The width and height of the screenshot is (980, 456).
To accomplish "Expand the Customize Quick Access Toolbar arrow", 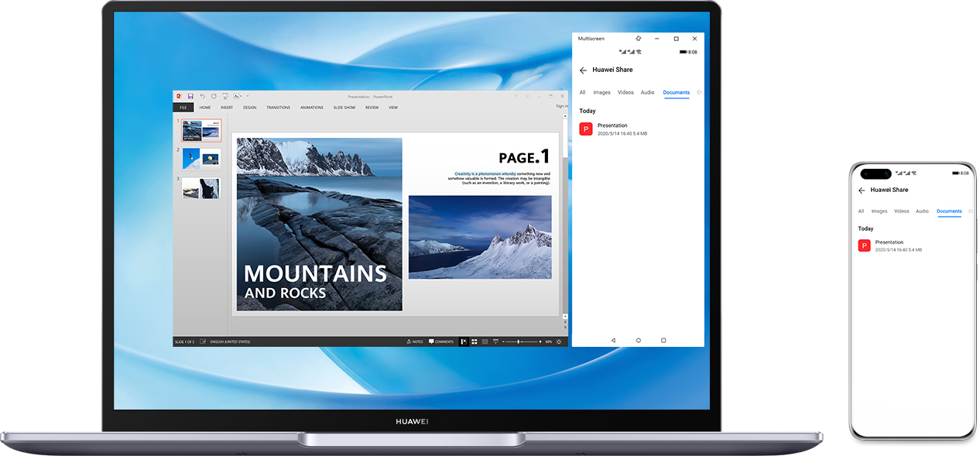I will coord(247,96).
